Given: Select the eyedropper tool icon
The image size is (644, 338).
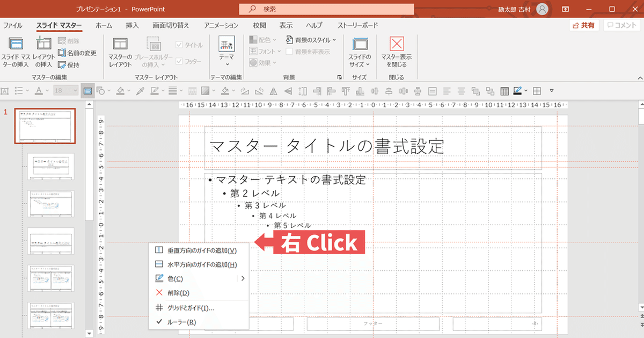Looking at the screenshot, I should coord(141,91).
